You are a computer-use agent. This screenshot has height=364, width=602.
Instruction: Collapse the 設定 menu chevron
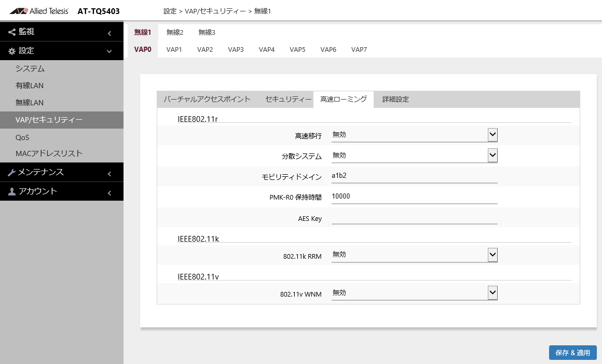tap(110, 51)
